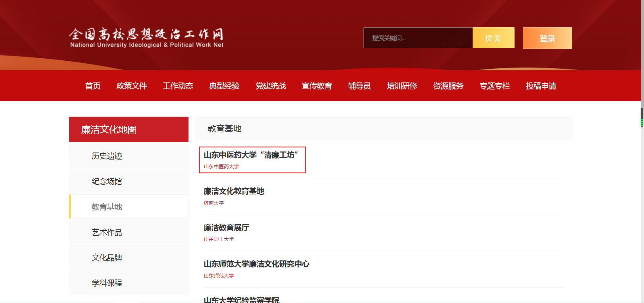The width and height of the screenshot is (644, 303).
Task: Open the 党建统战 nav item
Action: (270, 86)
